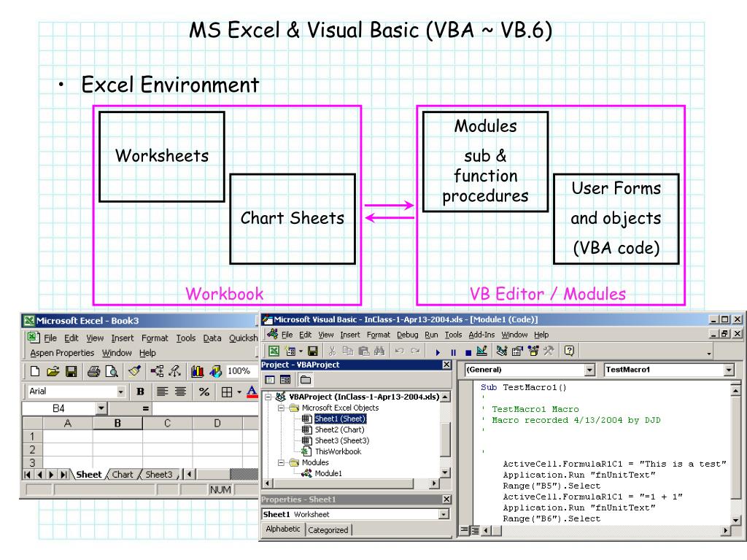Apply Percent Style in Excel toolbar

(x=204, y=392)
